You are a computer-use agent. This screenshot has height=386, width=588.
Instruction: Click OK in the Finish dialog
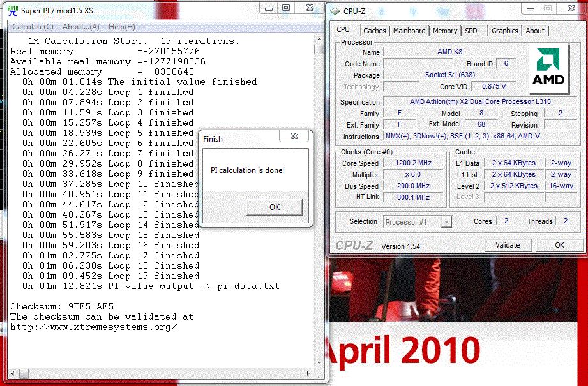(x=275, y=207)
